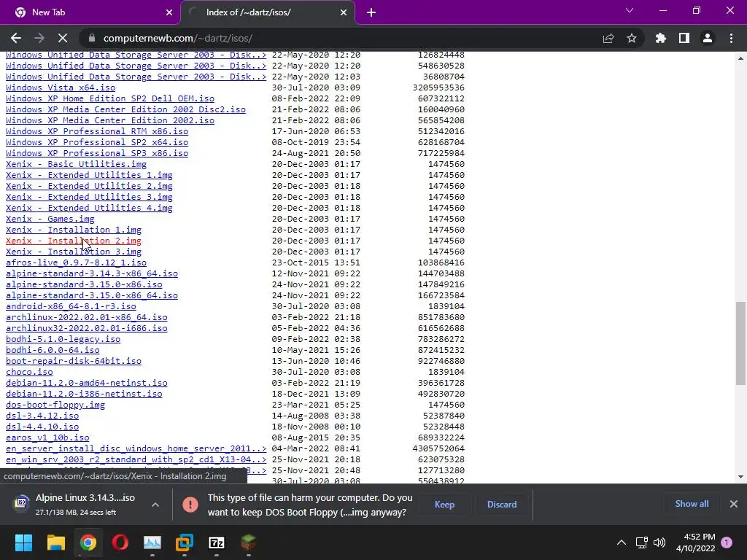Download Windows Vista x64.iso
The height and width of the screenshot is (560, 747).
[x=61, y=87]
